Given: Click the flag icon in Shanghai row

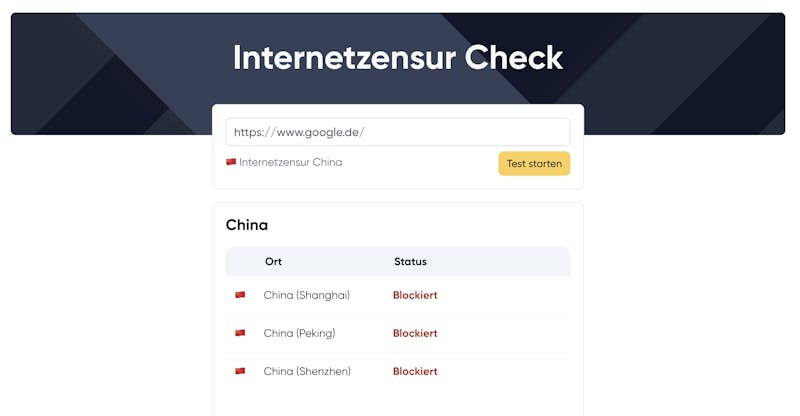Looking at the screenshot, I should click(x=240, y=295).
